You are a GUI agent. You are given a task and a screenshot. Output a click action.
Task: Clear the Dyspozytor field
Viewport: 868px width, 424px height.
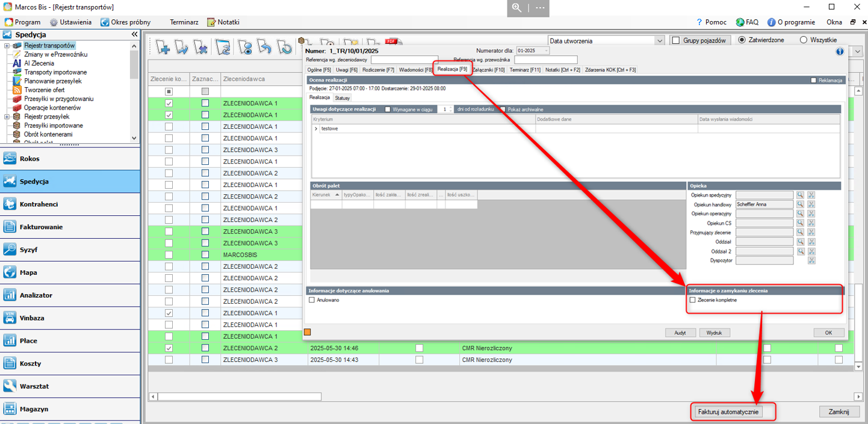coord(811,260)
